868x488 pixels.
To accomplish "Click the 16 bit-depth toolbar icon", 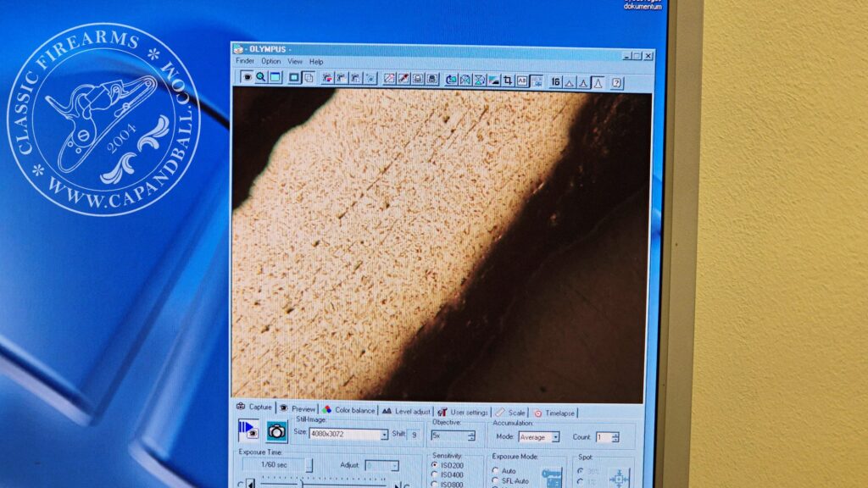I will (x=555, y=81).
